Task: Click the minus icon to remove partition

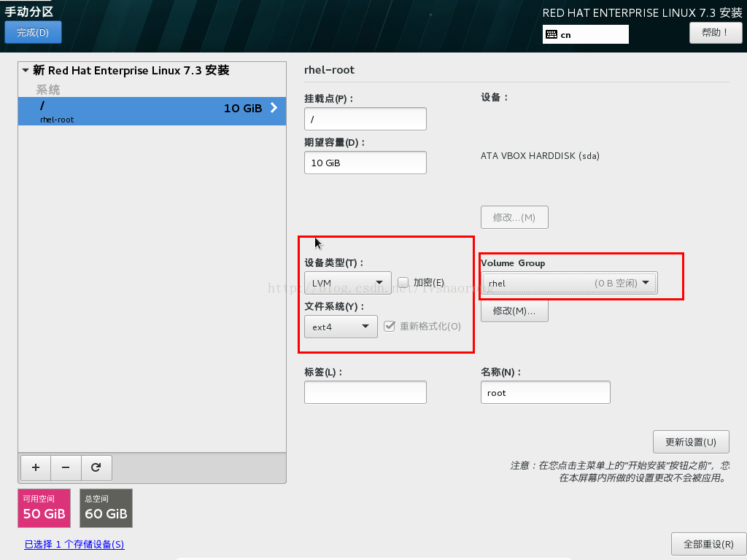Action: 66,467
